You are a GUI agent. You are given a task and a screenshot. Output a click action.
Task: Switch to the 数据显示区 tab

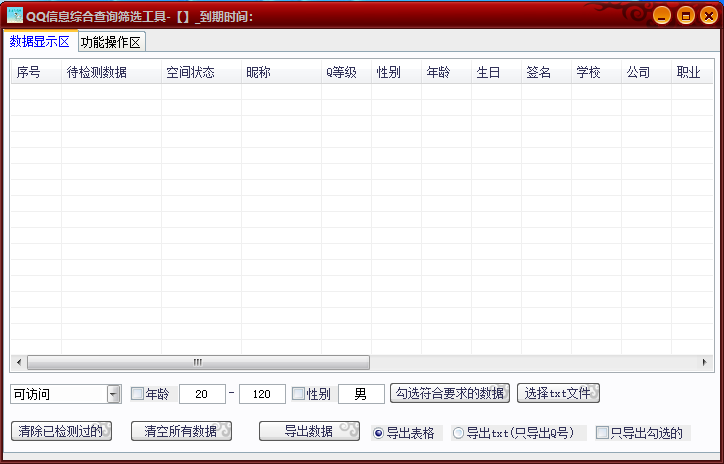[x=40, y=42]
